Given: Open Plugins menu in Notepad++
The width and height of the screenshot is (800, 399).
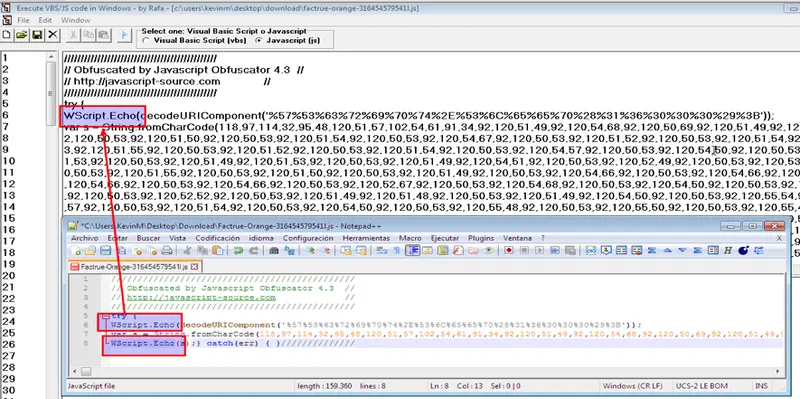Looking at the screenshot, I should click(481, 238).
